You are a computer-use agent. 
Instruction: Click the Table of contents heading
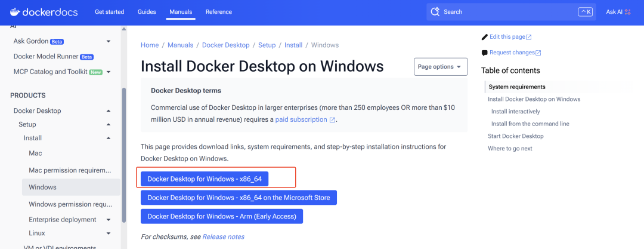510,70
